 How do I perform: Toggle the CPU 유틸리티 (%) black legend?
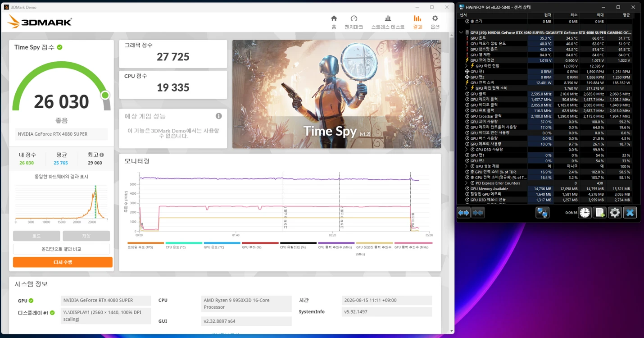(298, 243)
